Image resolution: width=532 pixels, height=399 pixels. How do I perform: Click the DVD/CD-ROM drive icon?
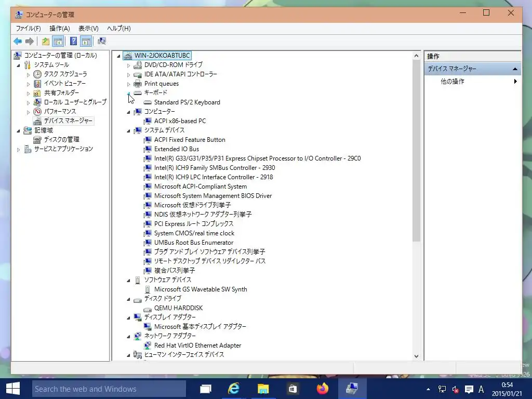[137, 65]
